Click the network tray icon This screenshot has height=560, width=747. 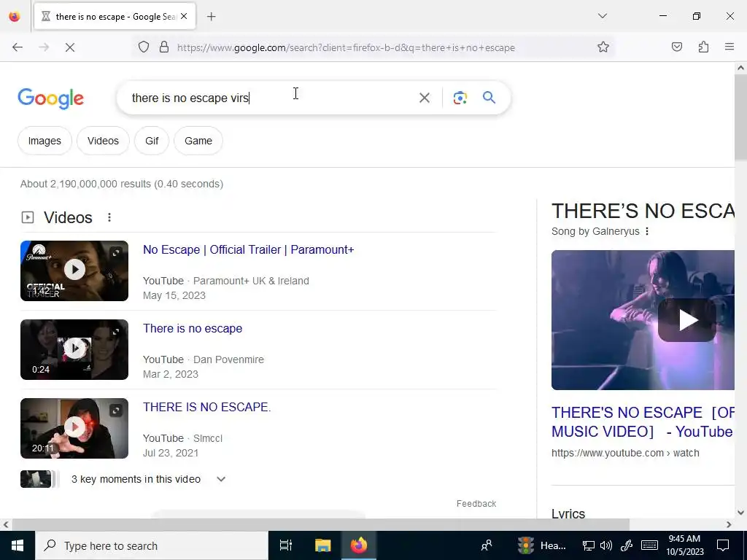click(x=589, y=545)
